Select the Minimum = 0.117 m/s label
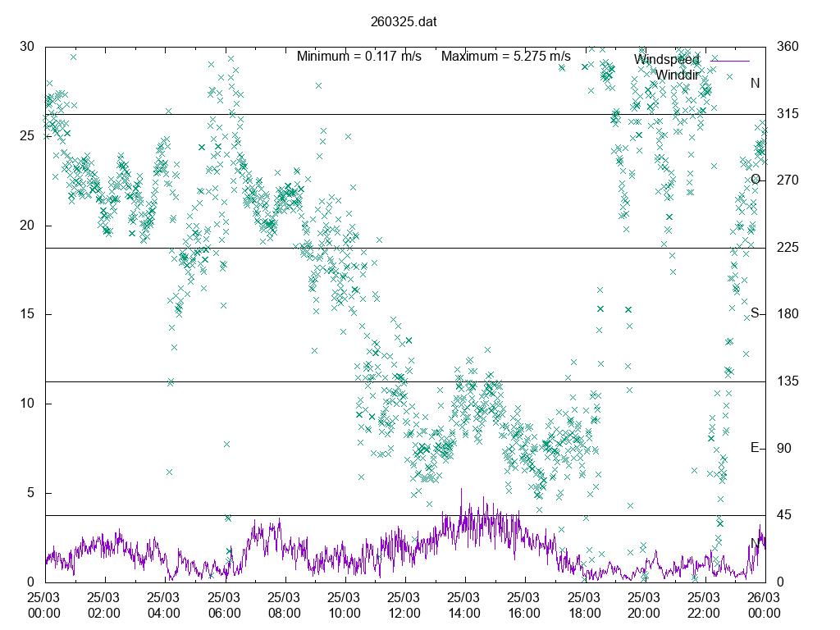 pos(359,57)
